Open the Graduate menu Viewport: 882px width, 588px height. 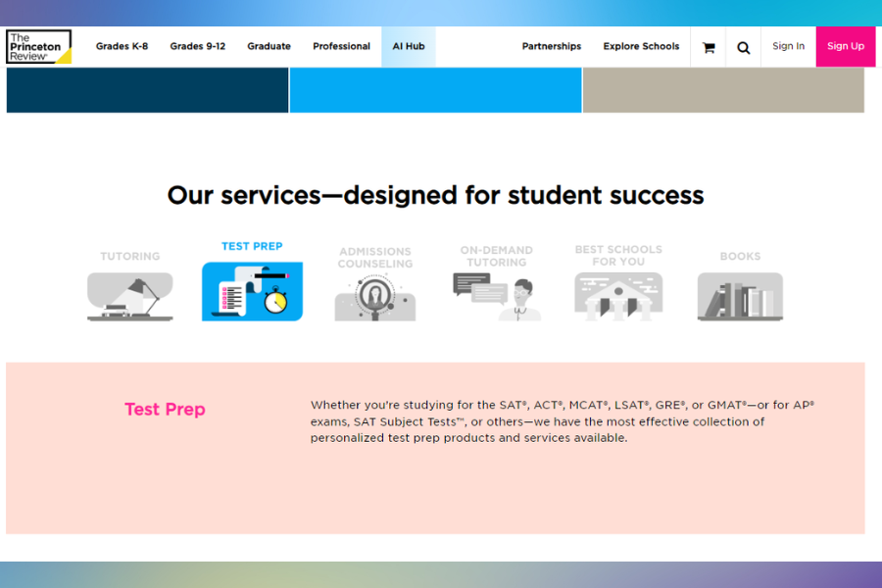coord(269,46)
